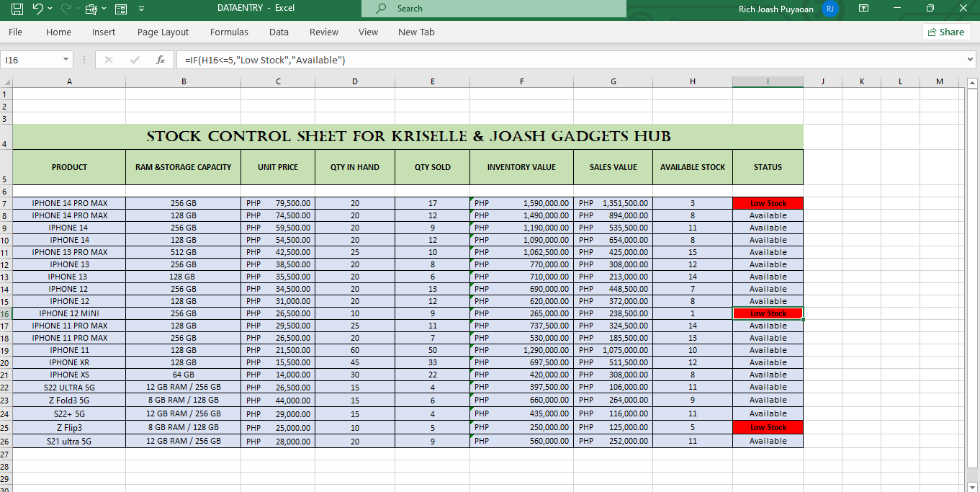Select column A header
980x492 pixels.
[x=69, y=81]
